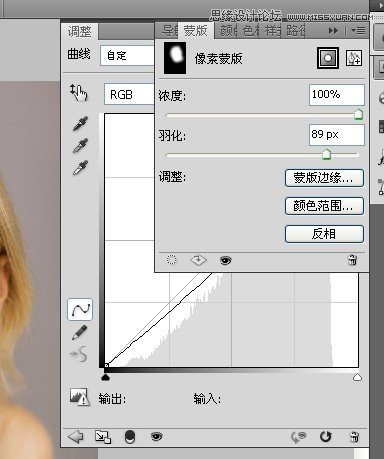384x459 pixels.
Task: Click the white point input slider triangle
Action: point(357,377)
